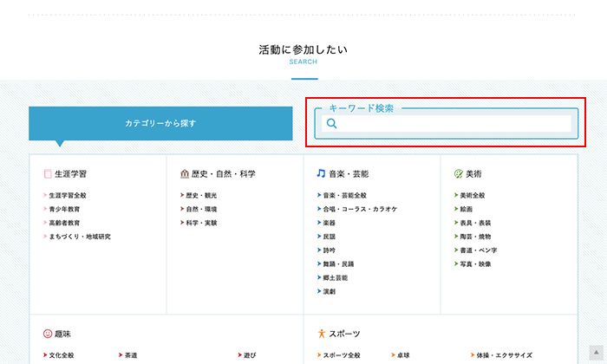The height and width of the screenshot is (364, 607).
Task: Click the 美術 category heading
Action: click(x=473, y=174)
